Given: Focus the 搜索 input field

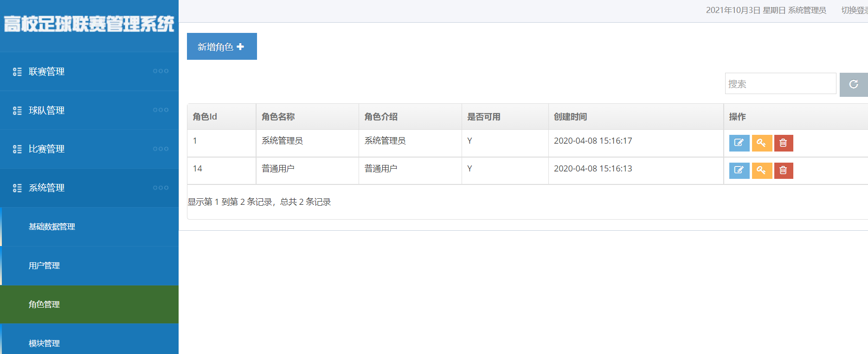Looking at the screenshot, I should pyautogui.click(x=780, y=84).
